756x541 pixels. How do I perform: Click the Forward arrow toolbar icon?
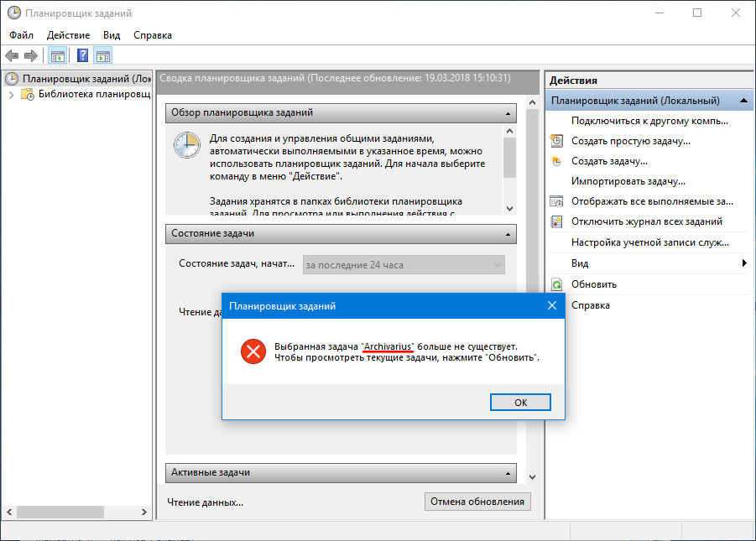point(31,56)
